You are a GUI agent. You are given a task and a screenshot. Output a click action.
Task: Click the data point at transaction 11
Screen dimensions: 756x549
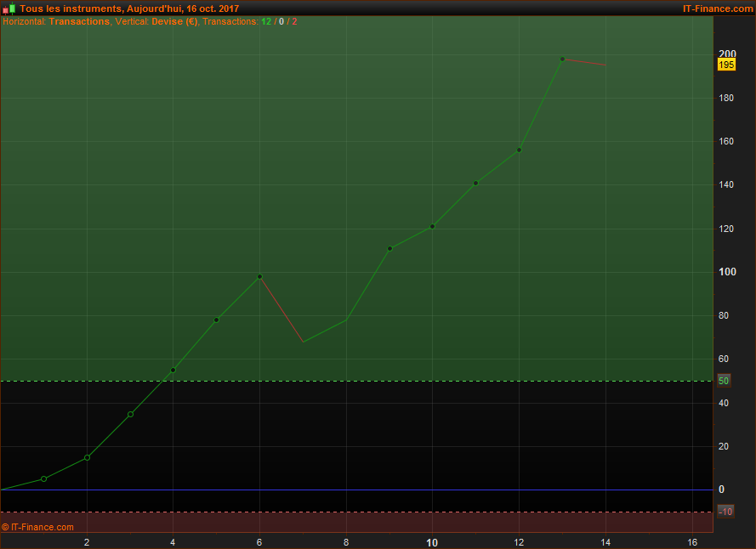pyautogui.click(x=475, y=183)
